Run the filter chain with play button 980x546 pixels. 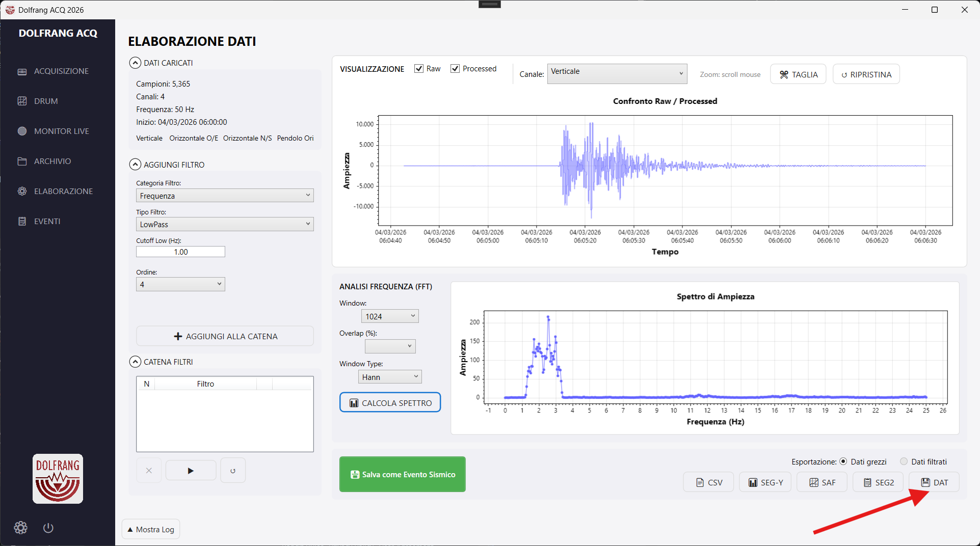click(191, 471)
